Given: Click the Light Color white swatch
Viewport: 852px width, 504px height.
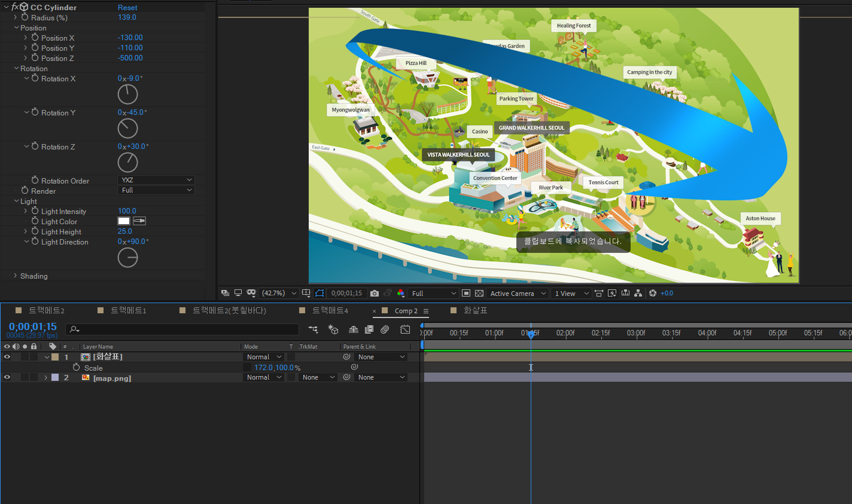Looking at the screenshot, I should pos(124,221).
